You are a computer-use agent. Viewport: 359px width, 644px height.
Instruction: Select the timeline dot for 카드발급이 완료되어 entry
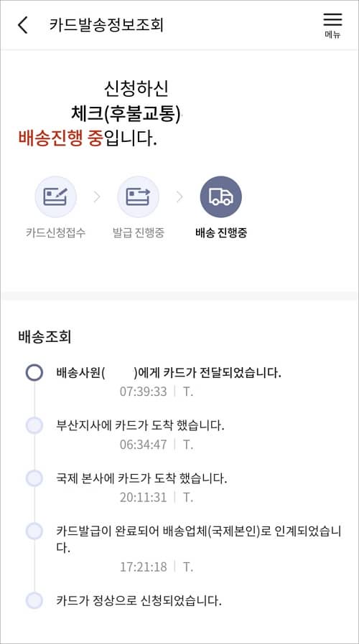[x=34, y=531]
